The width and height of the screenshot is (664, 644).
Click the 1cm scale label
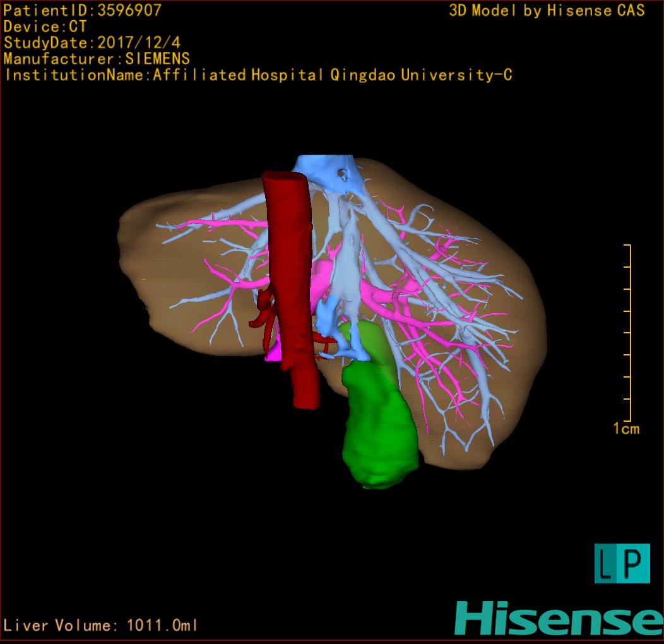(x=626, y=429)
